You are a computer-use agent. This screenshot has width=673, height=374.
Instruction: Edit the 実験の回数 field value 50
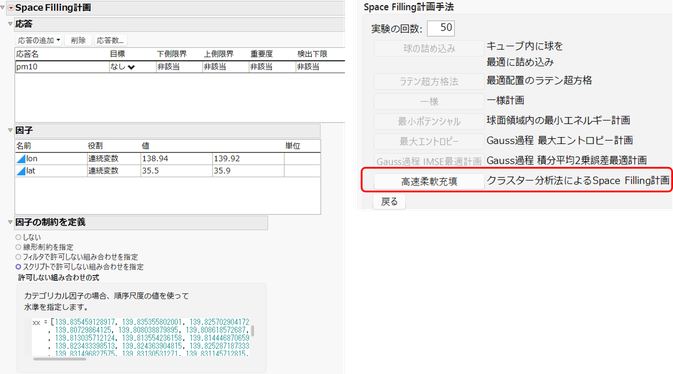point(441,28)
